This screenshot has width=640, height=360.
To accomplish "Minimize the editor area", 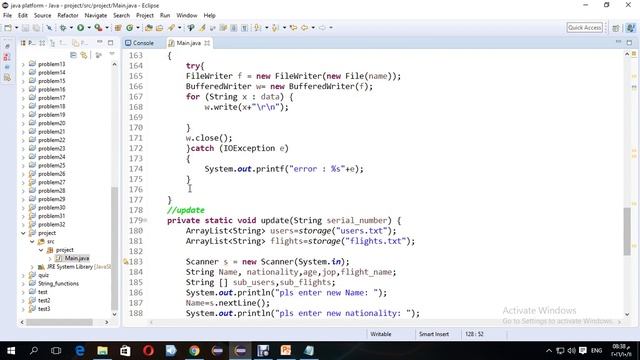I will (x=618, y=42).
